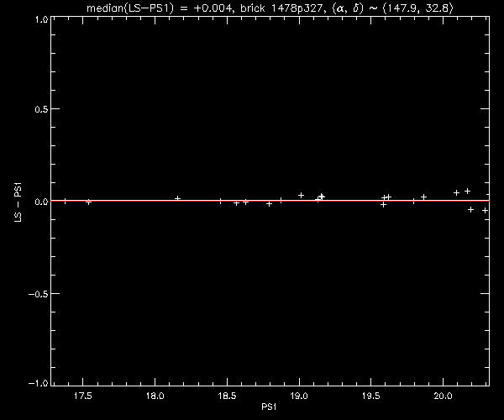Click the data point near PS1 18.15

[x=177, y=198]
